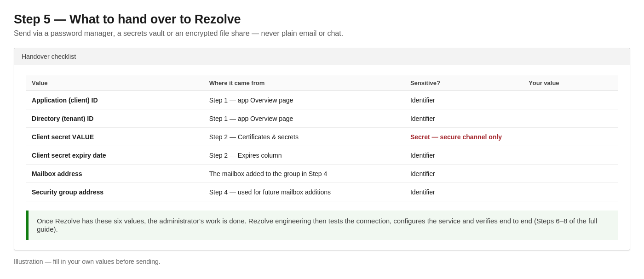644x279 pixels.
Task: Click 'Step 1 — app Overview page' in the Application ID row
Action: pyautogui.click(x=251, y=100)
